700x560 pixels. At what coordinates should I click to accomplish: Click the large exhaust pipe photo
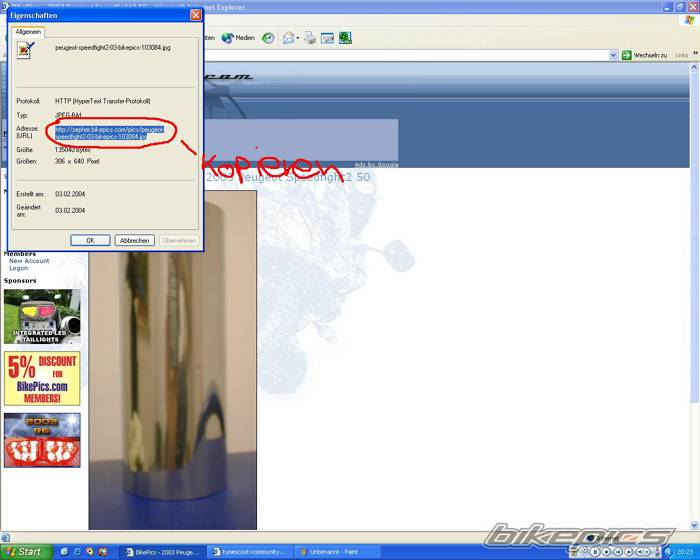172,360
